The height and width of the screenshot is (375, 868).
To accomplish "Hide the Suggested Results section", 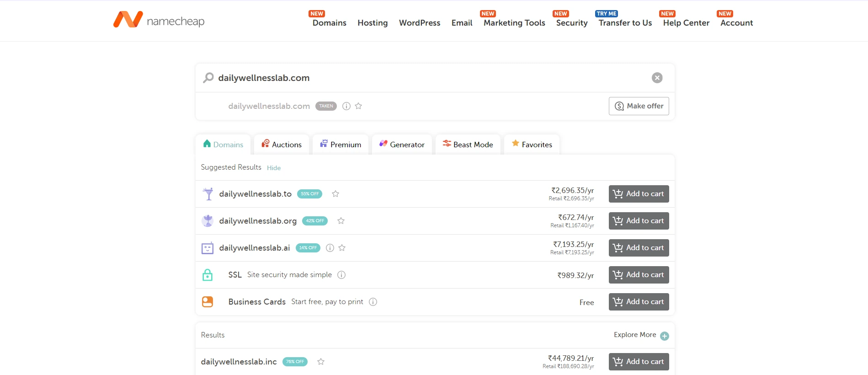I will 274,168.
